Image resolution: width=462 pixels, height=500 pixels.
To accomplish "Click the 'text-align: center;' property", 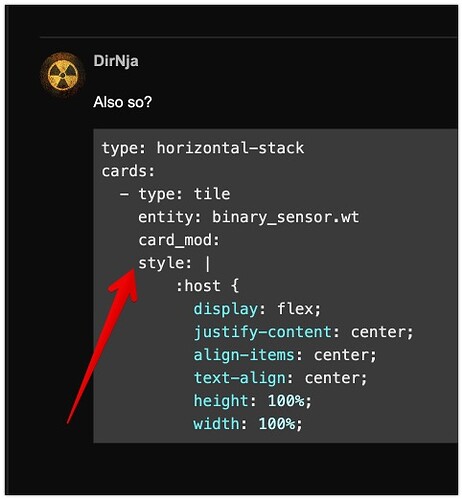I will pos(280,378).
